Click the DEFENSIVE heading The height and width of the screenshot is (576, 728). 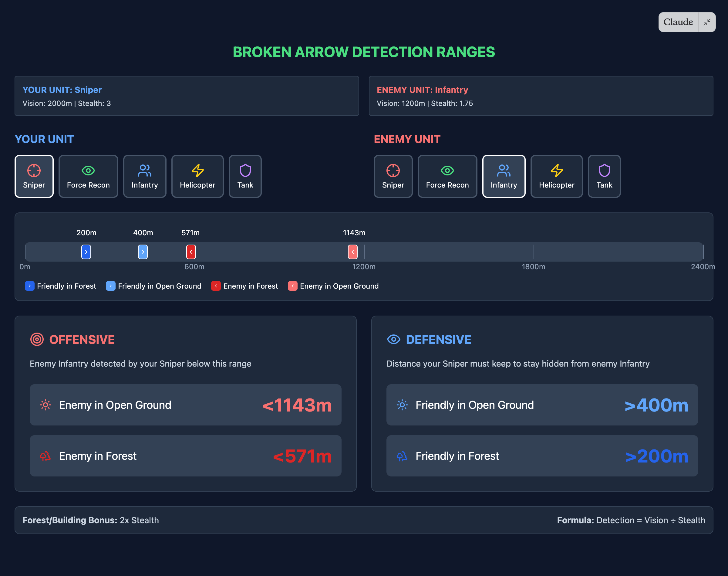coord(439,339)
